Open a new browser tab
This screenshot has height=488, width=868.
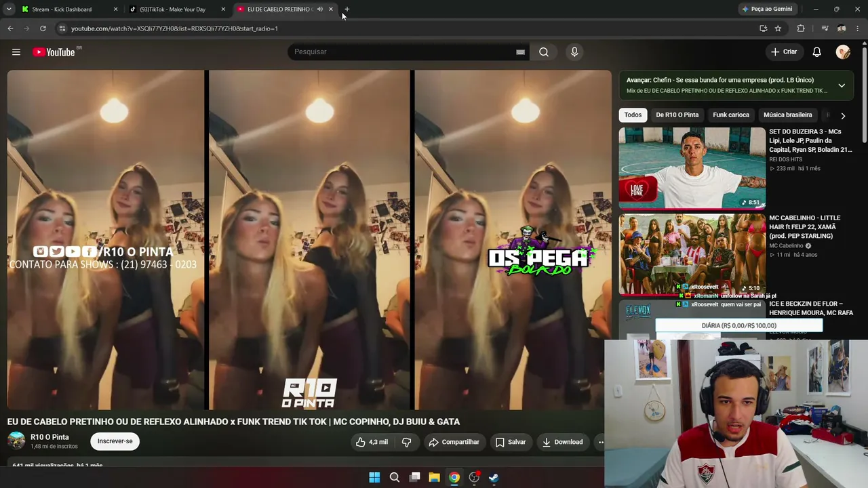tap(347, 9)
